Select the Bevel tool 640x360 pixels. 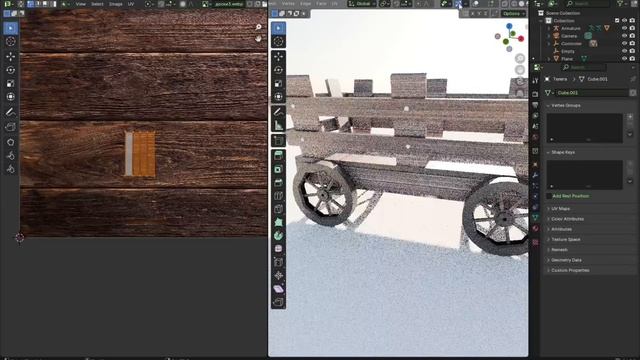(x=278, y=182)
